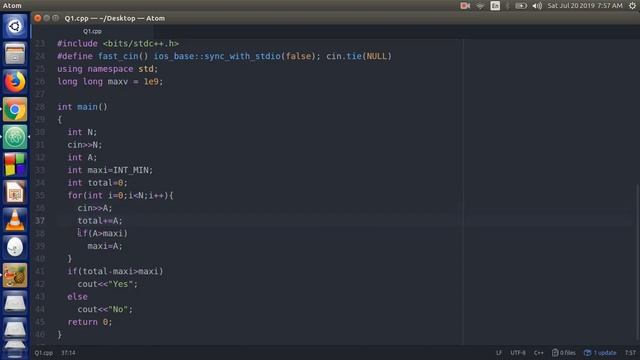This screenshot has width=640, height=360.
Task: Click the 'else' keyword line
Action: [x=78, y=296]
